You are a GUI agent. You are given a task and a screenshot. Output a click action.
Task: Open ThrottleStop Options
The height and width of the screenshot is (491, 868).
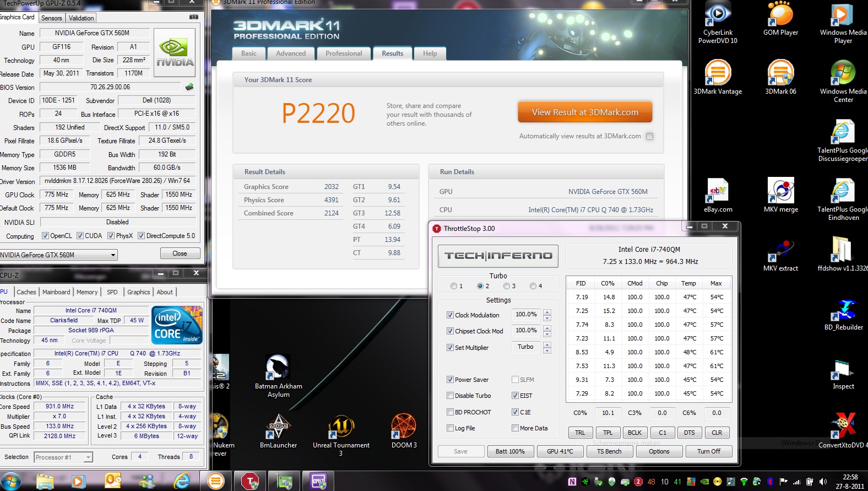pos(659,451)
